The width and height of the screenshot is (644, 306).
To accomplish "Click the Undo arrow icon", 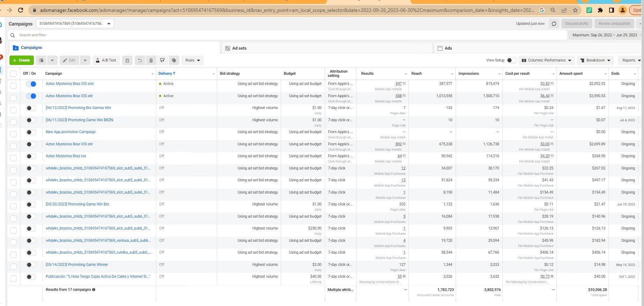I will tap(140, 60).
